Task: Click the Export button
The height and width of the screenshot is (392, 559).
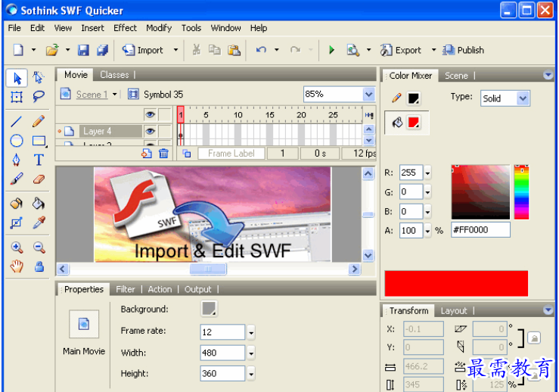Action: pos(401,50)
